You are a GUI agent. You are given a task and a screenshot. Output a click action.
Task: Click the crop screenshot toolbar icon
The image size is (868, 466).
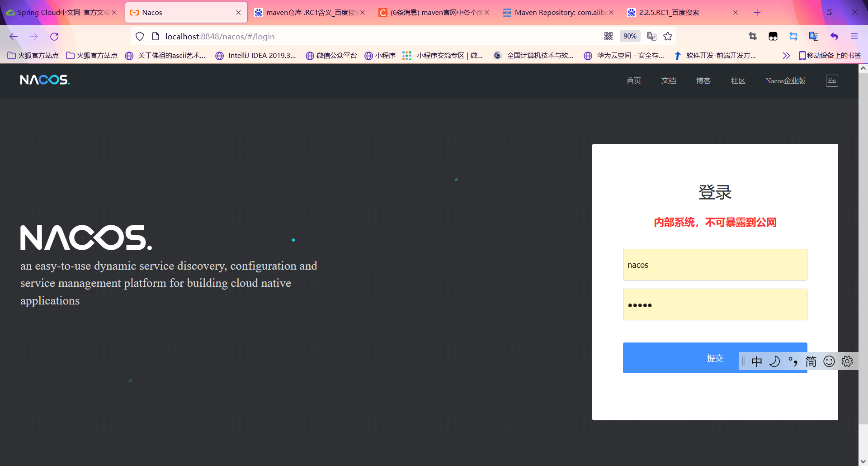753,36
